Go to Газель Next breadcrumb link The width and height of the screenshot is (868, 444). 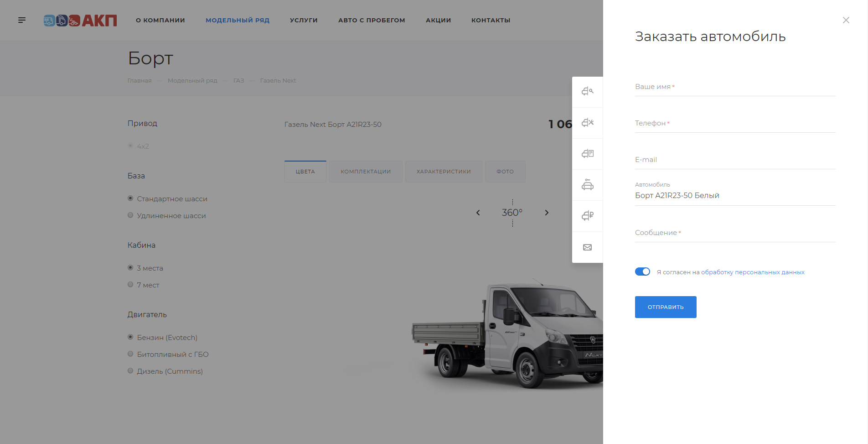pyautogui.click(x=278, y=80)
